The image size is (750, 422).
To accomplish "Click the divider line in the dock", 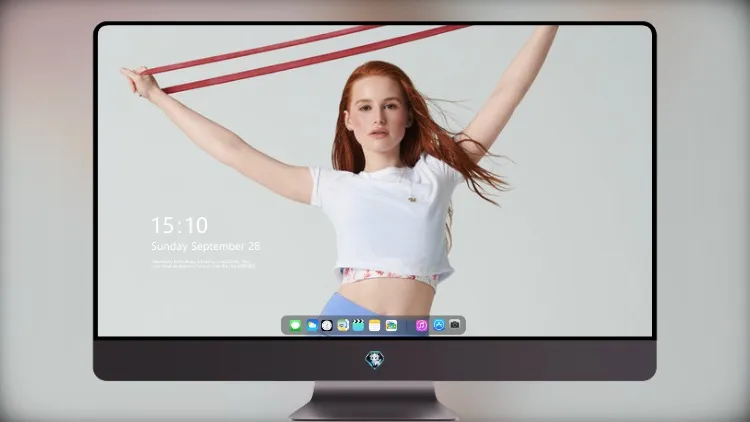I will (407, 326).
